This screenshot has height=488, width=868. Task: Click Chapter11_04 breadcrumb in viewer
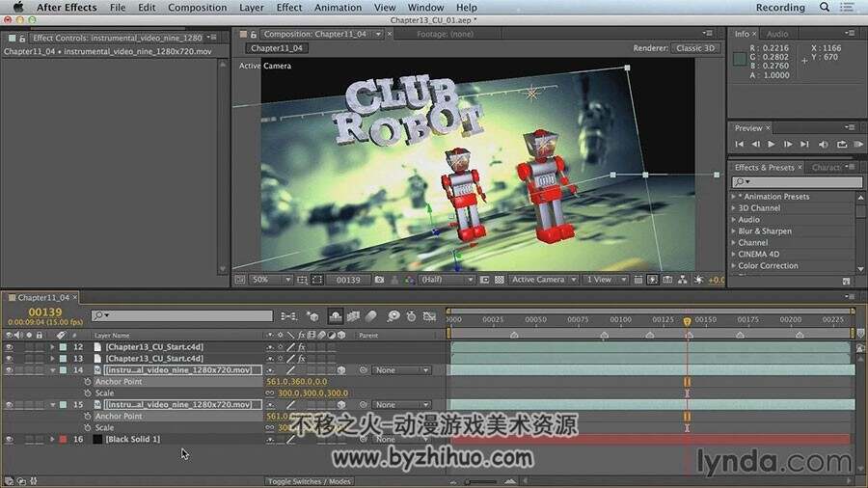coord(277,48)
